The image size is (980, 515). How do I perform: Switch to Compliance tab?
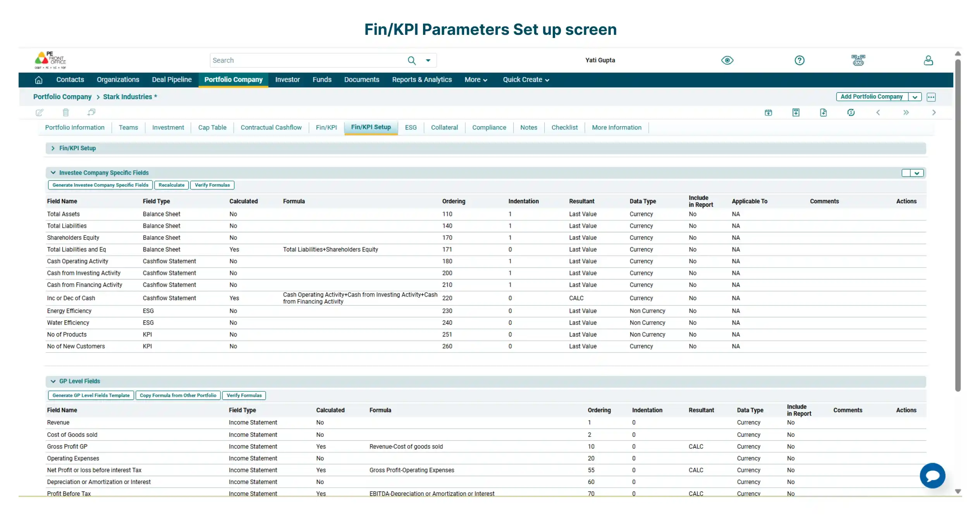click(x=489, y=128)
